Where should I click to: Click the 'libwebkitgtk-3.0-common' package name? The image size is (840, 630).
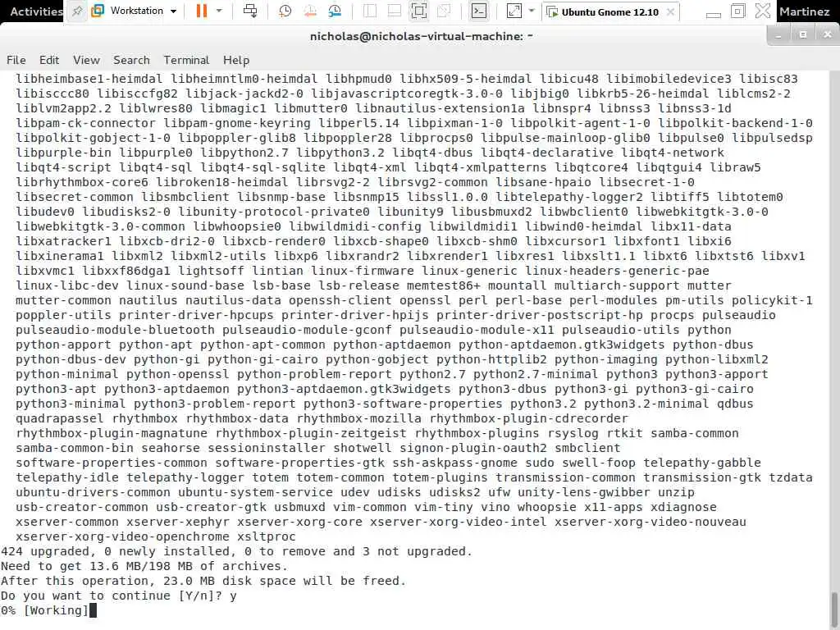tap(100, 226)
